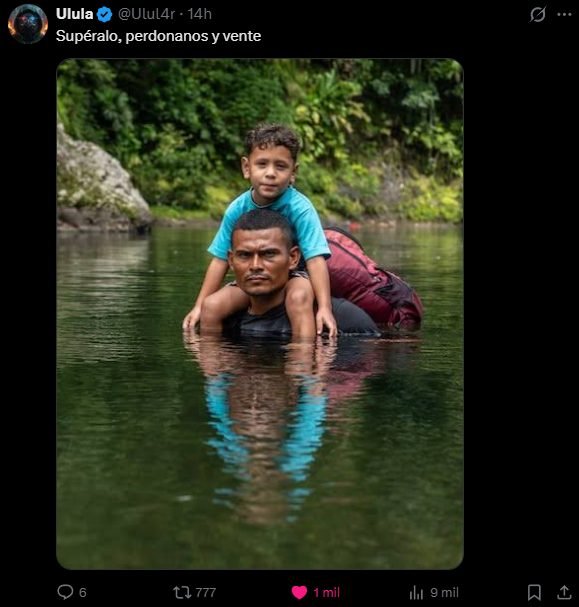
Task: Open the share upload icon
Action: click(564, 592)
